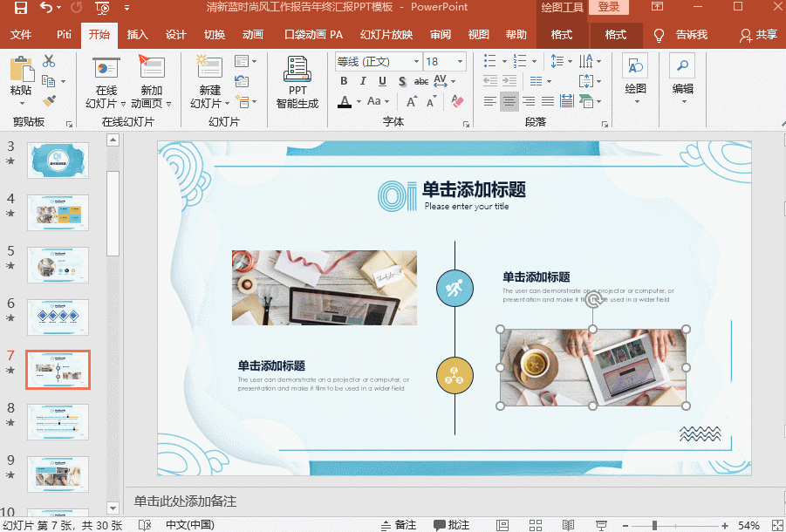
Task: Click the zoom percentage 54%
Action: click(x=748, y=525)
